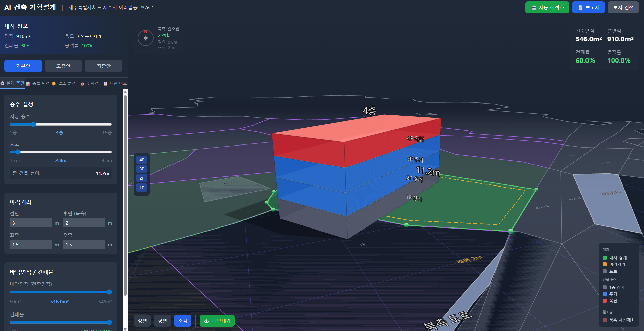Image resolution: width=644 pixels, height=331 pixels.
Task: Click the 내보내기 export button
Action: pyautogui.click(x=217, y=321)
